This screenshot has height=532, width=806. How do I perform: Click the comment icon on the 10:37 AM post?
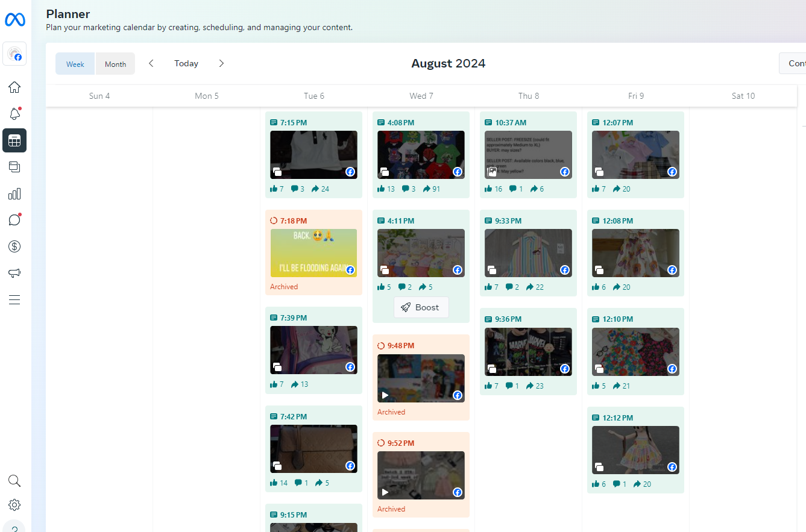[x=512, y=189]
